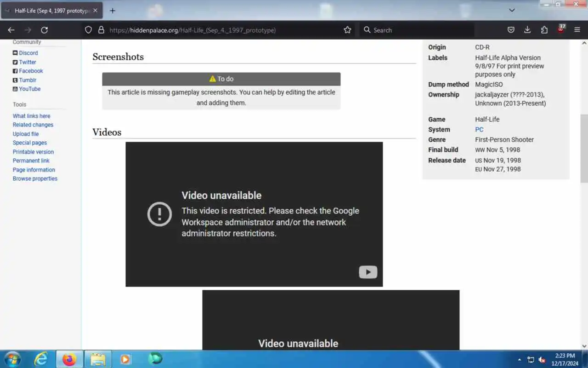Screen dimensions: 588x368
Task: Open the green-blue app in taskbar
Action: click(x=155, y=359)
